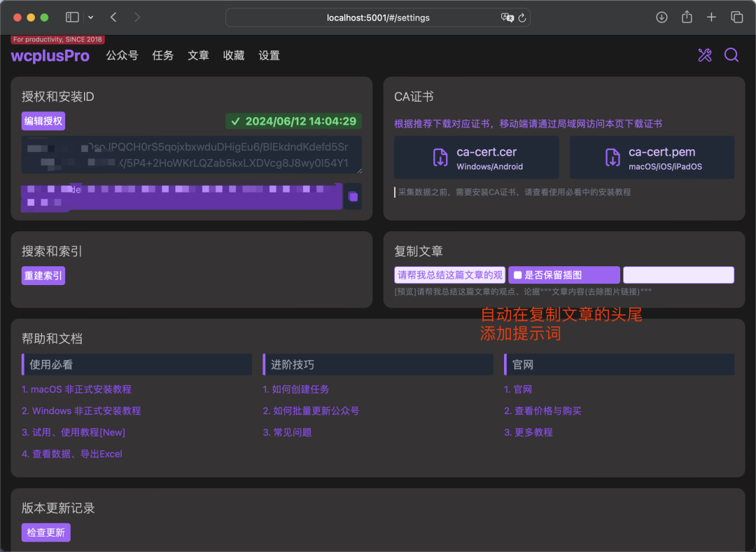The height and width of the screenshot is (552, 756).
Task: Open macOS 非正式安装教程 link
Action: pyautogui.click(x=76, y=389)
